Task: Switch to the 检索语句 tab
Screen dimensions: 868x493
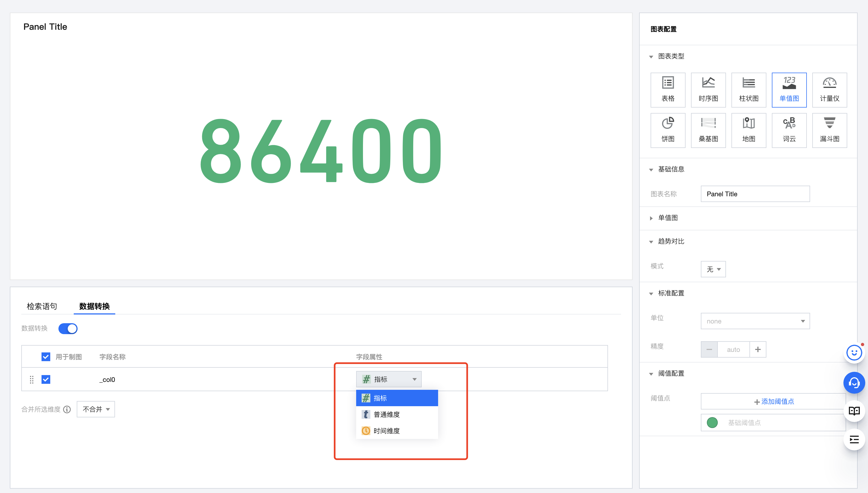Action: pos(42,306)
